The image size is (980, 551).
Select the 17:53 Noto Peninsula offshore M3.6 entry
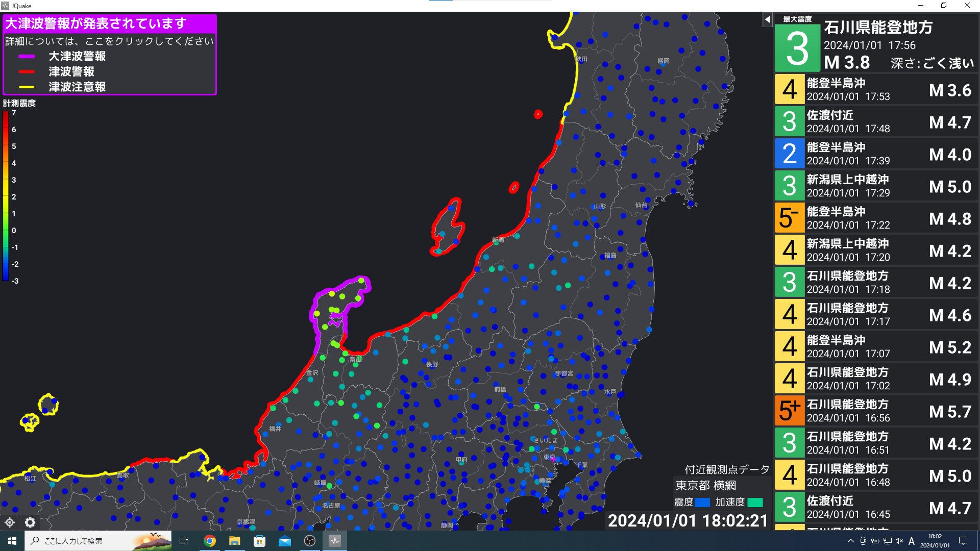[x=875, y=90]
